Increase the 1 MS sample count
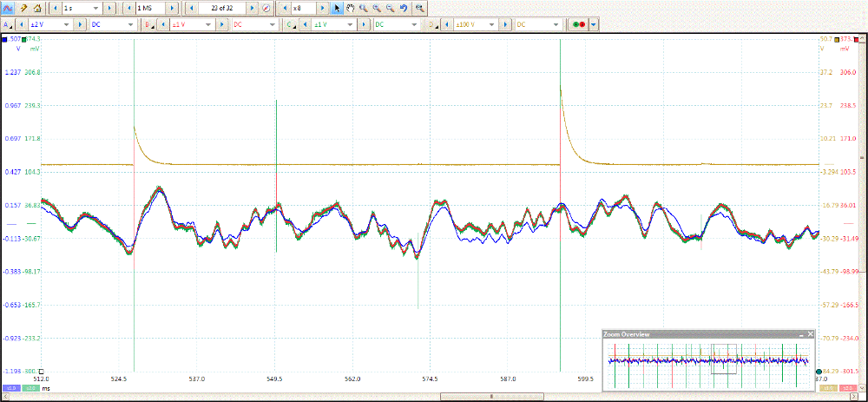The image size is (868, 402). (x=171, y=7)
